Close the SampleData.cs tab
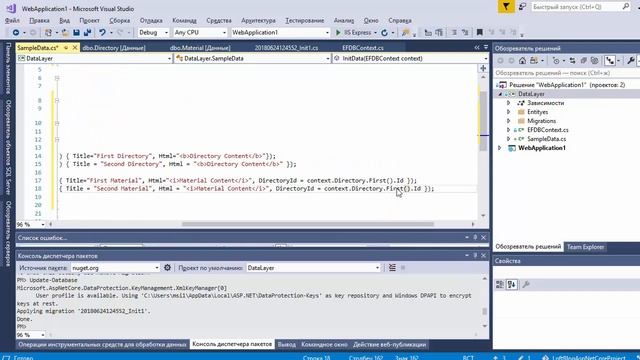Image resolution: width=640 pixels, height=360 pixels. click(x=75, y=48)
